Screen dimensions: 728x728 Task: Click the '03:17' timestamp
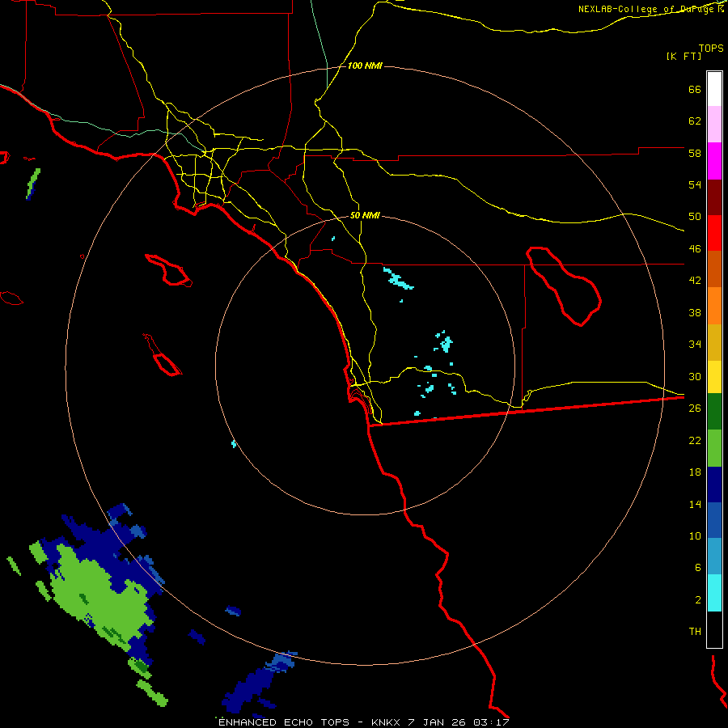point(491,722)
